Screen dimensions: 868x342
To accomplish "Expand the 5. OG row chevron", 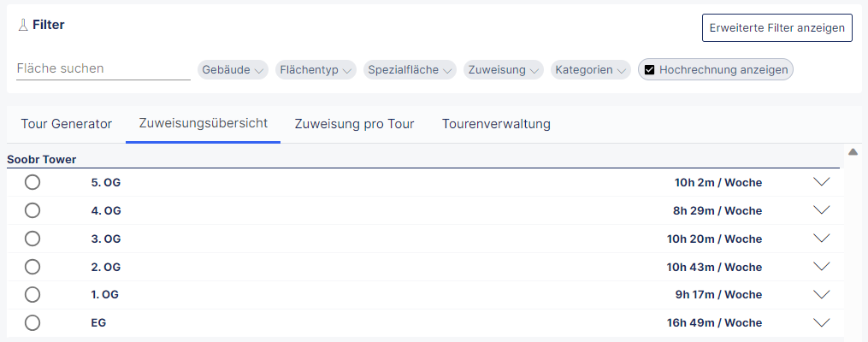I will (x=822, y=182).
